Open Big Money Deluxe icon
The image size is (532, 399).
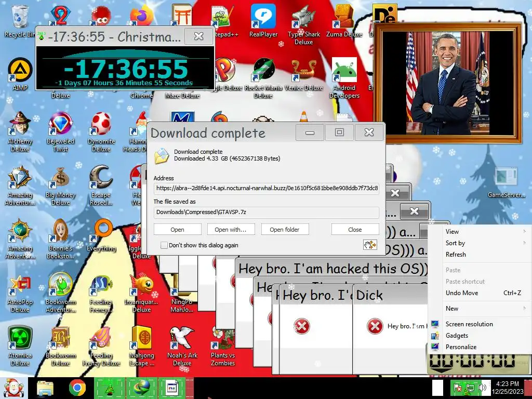[x=60, y=185]
